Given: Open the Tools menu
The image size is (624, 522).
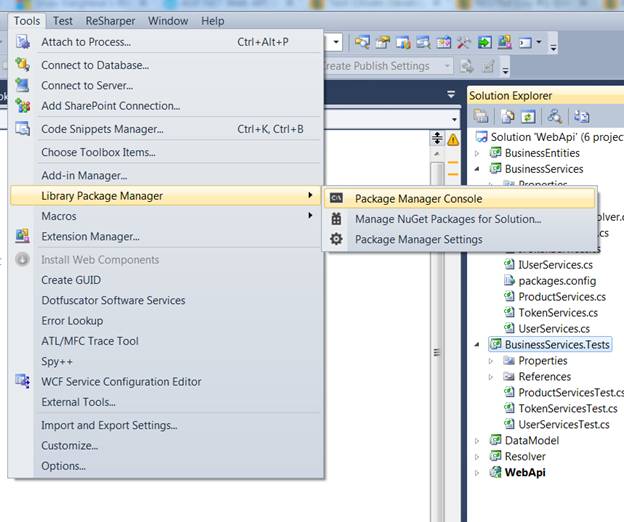Looking at the screenshot, I should pyautogui.click(x=27, y=21).
